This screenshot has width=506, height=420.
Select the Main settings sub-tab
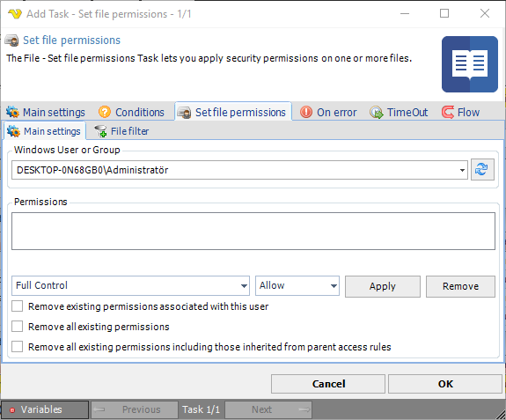pyautogui.click(x=44, y=131)
